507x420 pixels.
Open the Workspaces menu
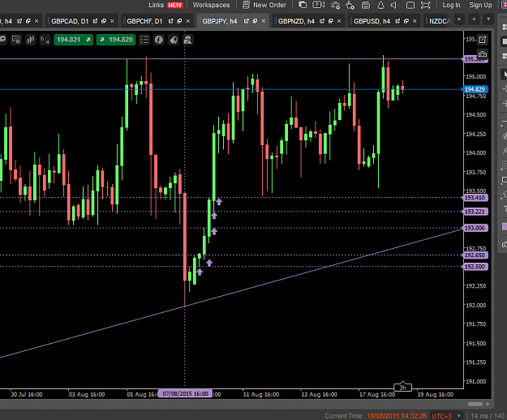(211, 5)
